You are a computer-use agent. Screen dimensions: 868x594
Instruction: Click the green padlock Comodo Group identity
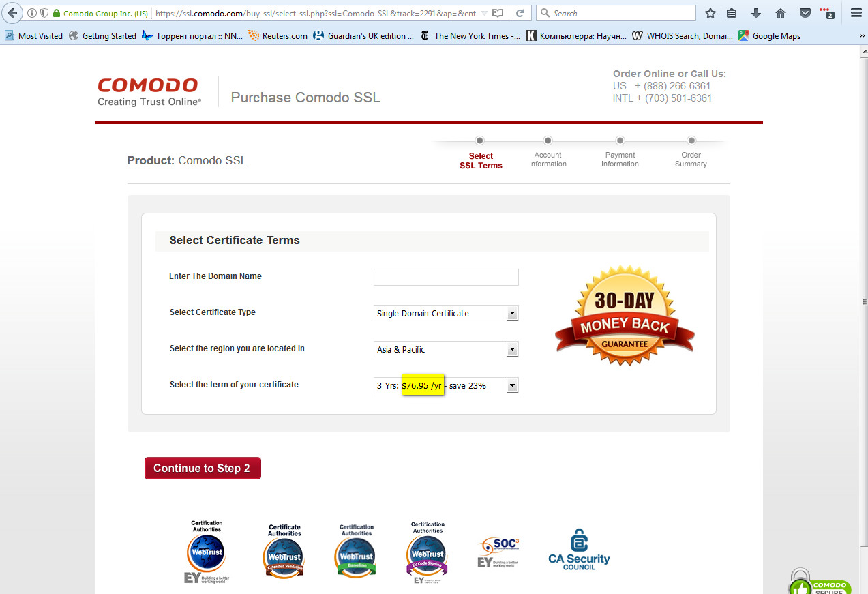(x=100, y=13)
